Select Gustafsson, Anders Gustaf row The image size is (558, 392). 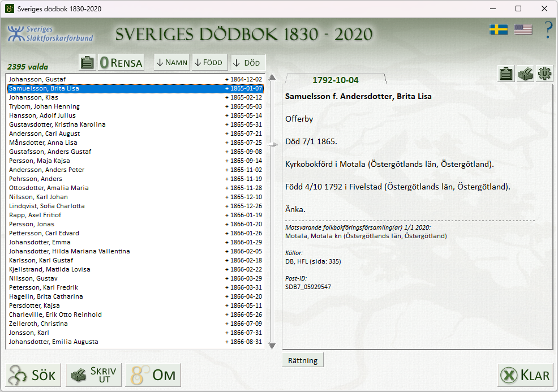coord(135,152)
